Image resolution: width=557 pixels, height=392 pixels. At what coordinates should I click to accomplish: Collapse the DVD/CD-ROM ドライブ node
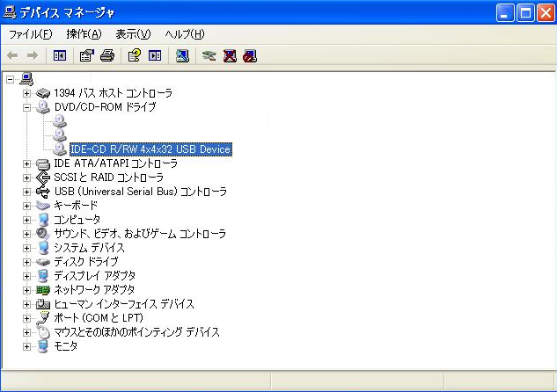26,107
